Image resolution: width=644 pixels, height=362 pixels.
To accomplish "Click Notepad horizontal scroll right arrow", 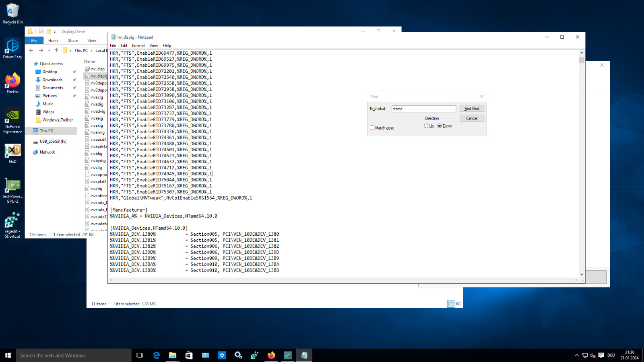I will 576,280.
